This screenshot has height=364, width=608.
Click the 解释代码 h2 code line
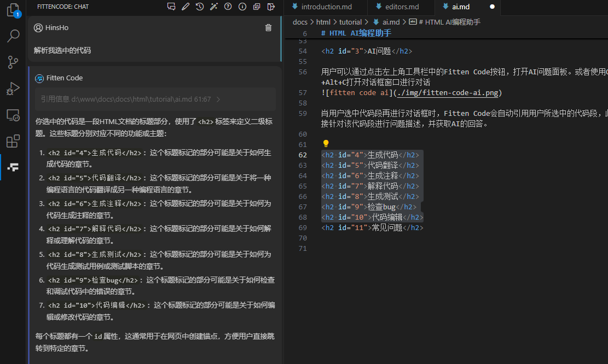[370, 186]
